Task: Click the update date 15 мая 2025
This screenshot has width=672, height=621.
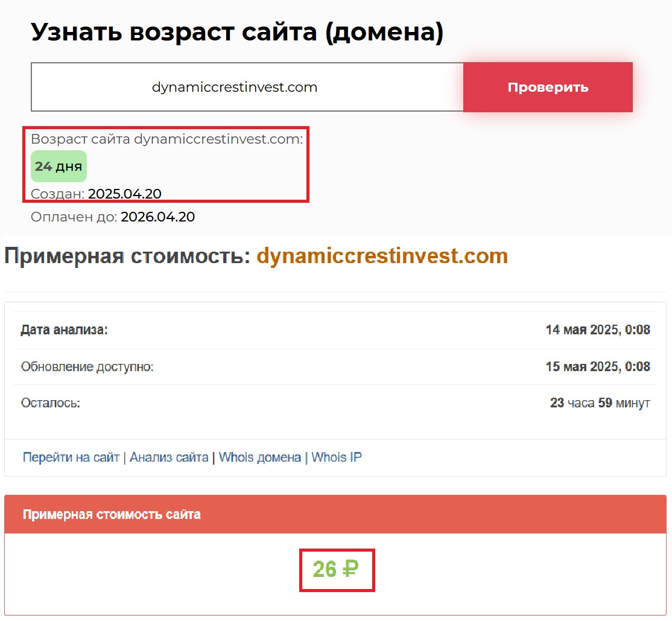Action: [597, 367]
